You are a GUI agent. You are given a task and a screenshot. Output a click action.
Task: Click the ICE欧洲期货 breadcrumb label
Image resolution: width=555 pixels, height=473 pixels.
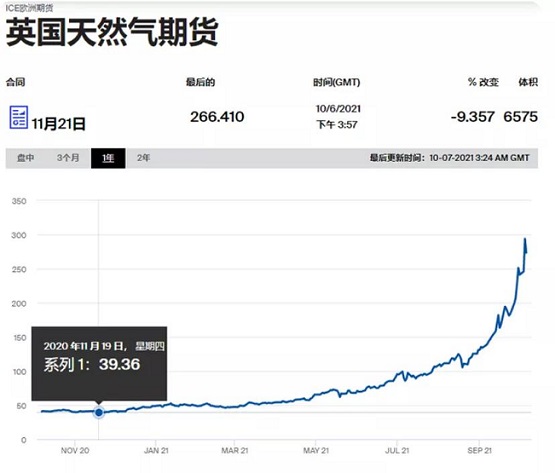[29, 8]
